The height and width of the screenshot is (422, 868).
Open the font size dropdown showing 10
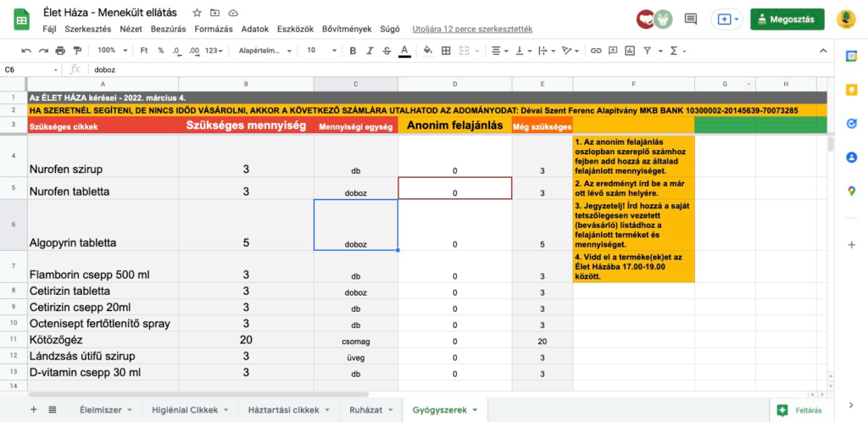[x=320, y=51]
